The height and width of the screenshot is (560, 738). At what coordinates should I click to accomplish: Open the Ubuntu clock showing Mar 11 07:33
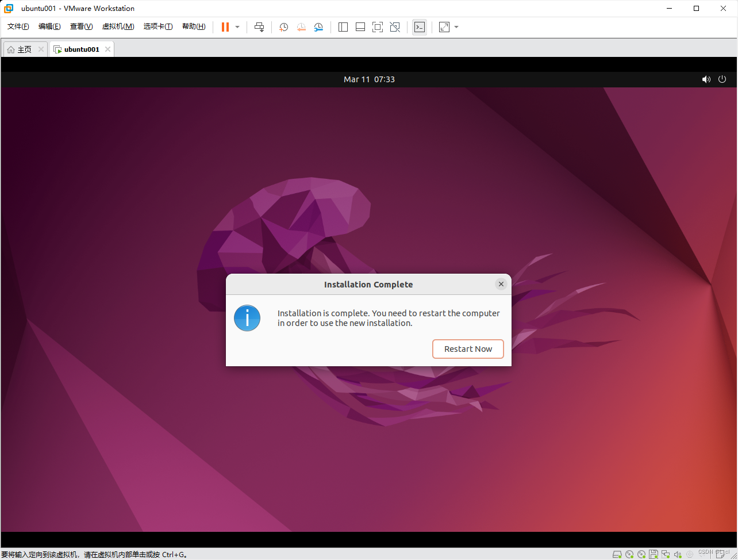pos(369,79)
